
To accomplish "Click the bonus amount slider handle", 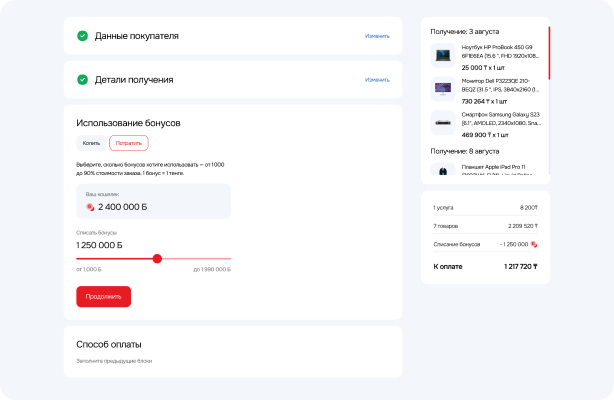I will [157, 258].
